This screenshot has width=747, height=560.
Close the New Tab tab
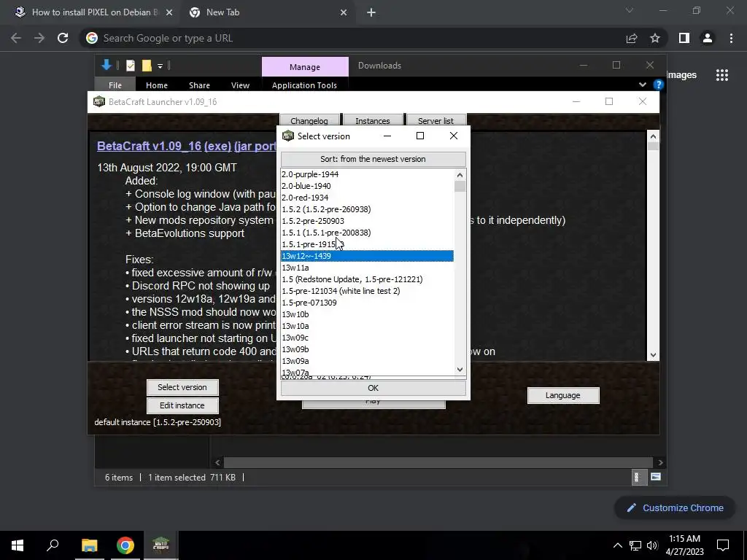(x=344, y=12)
